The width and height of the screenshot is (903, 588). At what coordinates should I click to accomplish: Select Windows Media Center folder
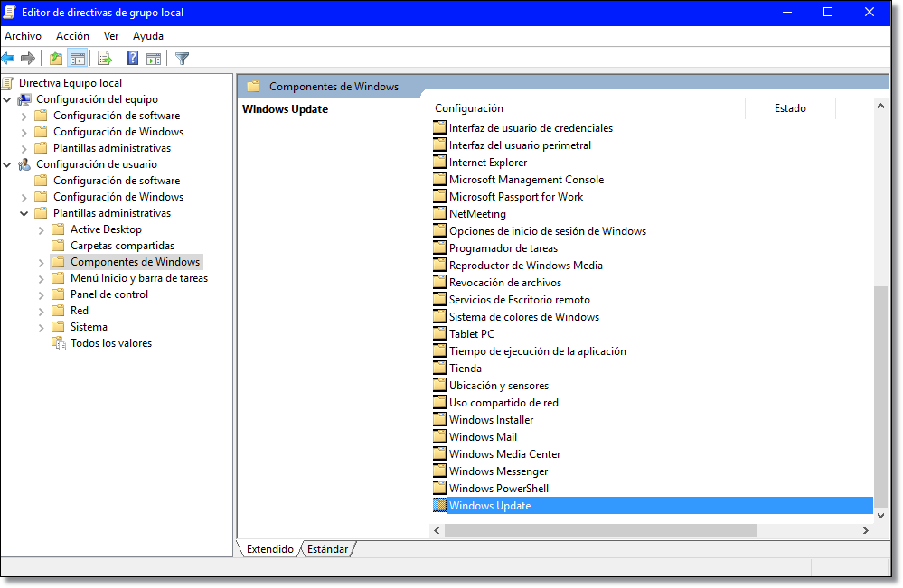[504, 454]
